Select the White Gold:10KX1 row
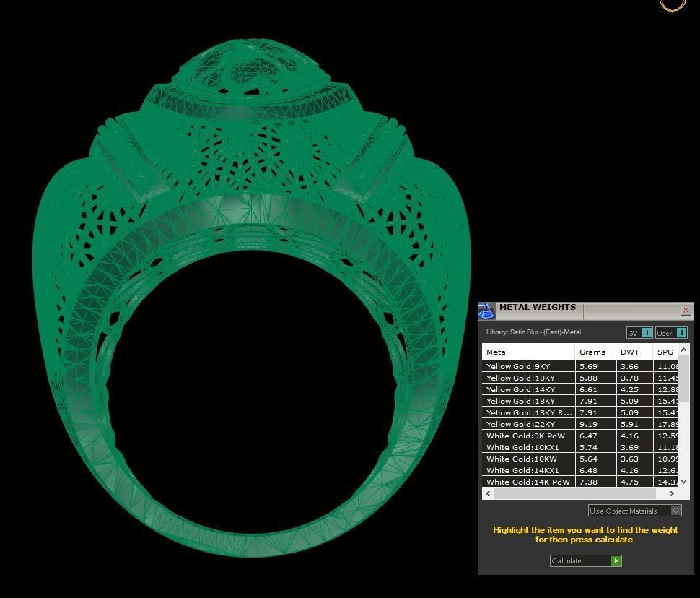Image resolution: width=700 pixels, height=598 pixels. point(580,447)
